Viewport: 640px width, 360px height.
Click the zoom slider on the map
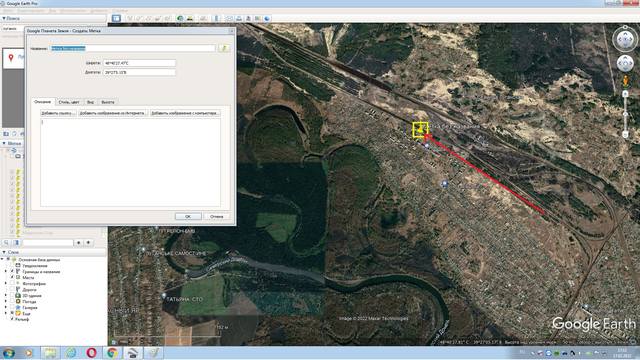coord(625,114)
